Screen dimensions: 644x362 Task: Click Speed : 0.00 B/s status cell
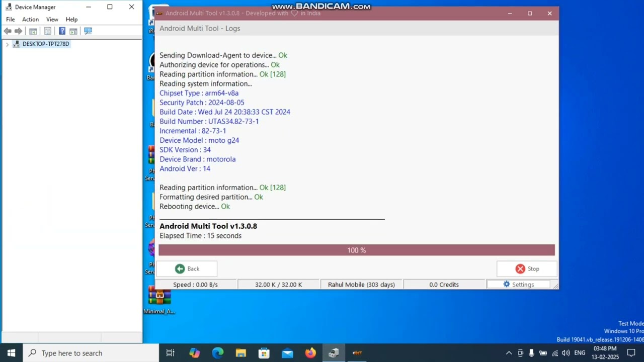(x=195, y=285)
